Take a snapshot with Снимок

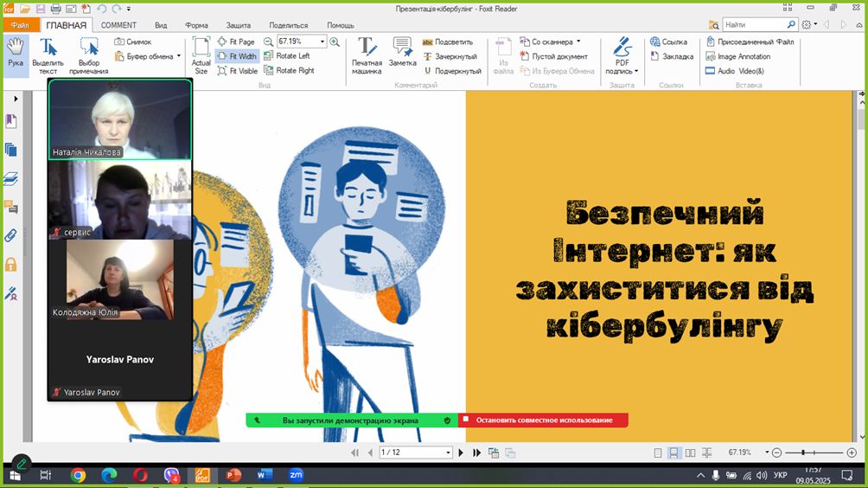click(x=132, y=42)
